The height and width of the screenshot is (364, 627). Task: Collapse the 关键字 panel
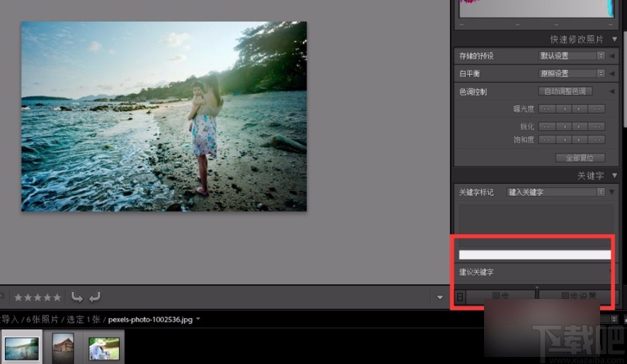(614, 175)
